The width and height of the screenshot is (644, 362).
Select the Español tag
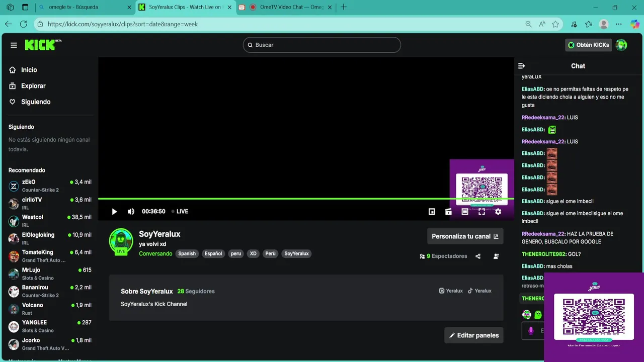[213, 254]
